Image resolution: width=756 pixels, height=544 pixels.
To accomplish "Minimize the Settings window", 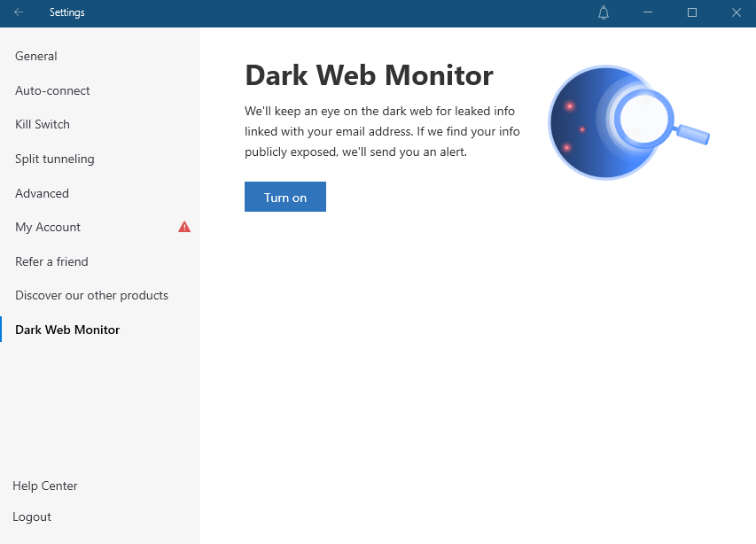I will 648,12.
